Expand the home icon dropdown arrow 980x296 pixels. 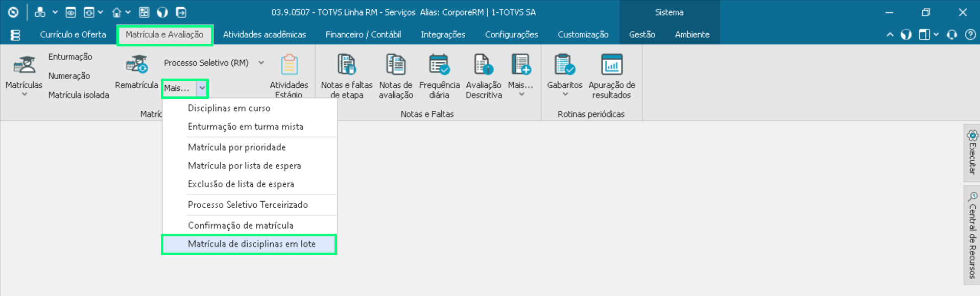pyautogui.click(x=128, y=12)
